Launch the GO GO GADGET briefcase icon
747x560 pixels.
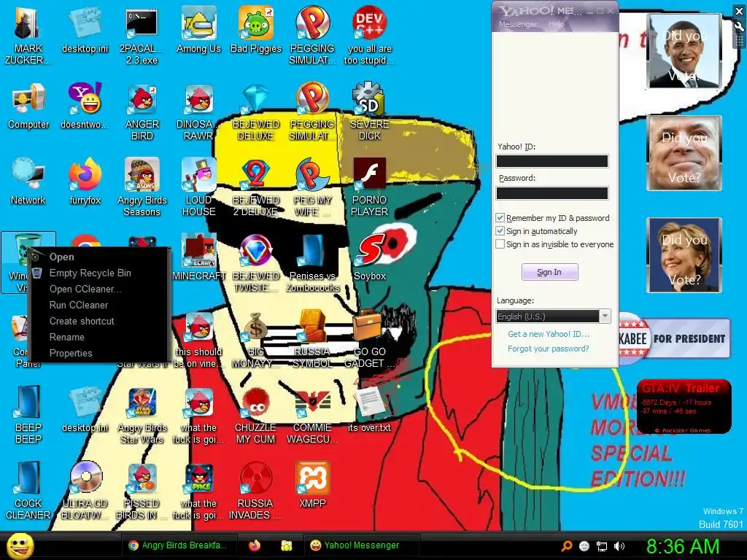coord(370,338)
